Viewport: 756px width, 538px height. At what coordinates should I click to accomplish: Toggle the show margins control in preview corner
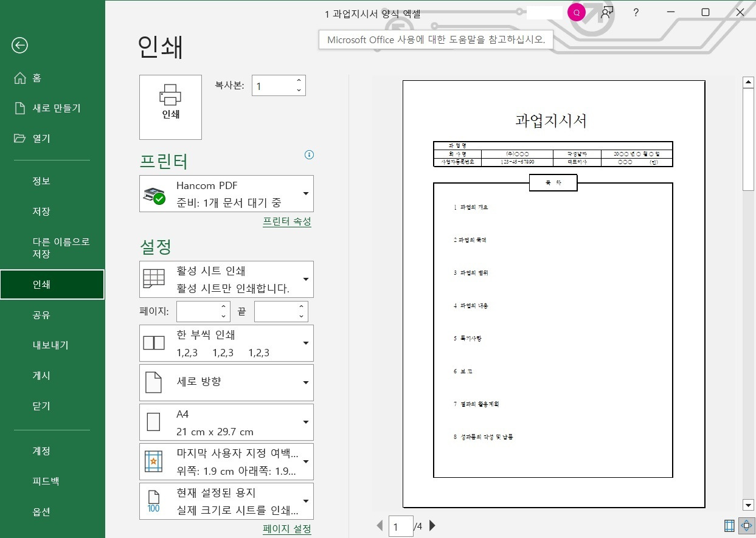point(729,525)
